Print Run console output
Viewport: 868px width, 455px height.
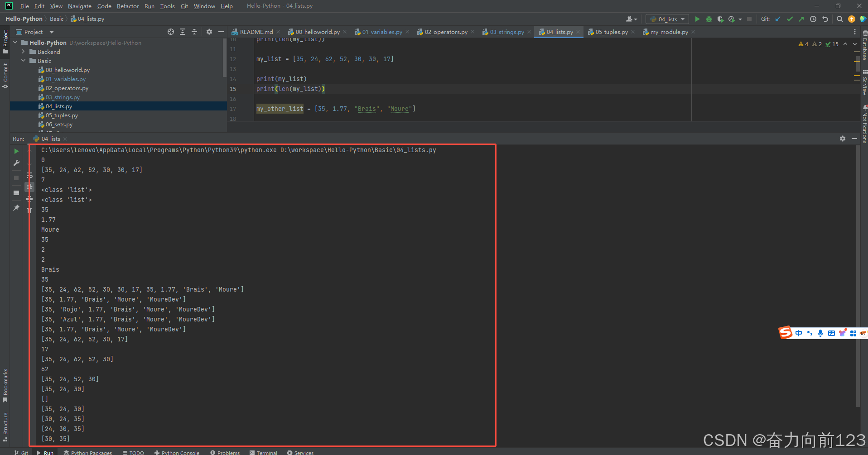[29, 199]
